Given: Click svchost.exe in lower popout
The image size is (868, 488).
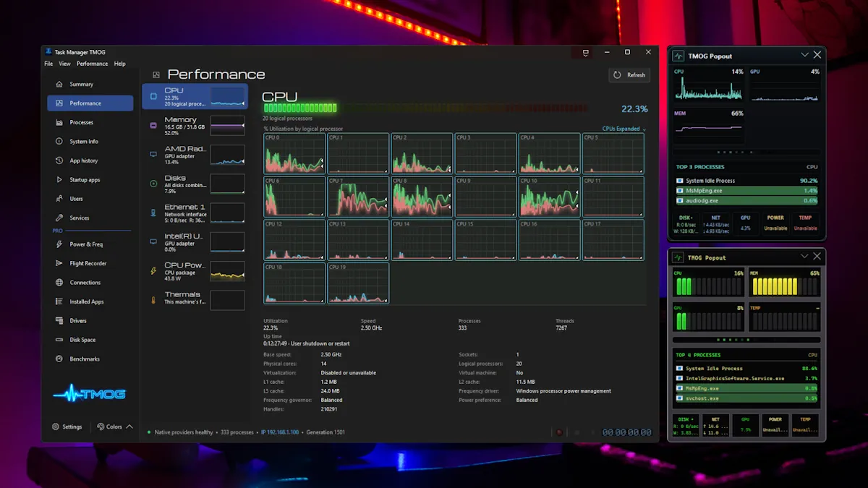Looking at the screenshot, I should click(x=747, y=398).
